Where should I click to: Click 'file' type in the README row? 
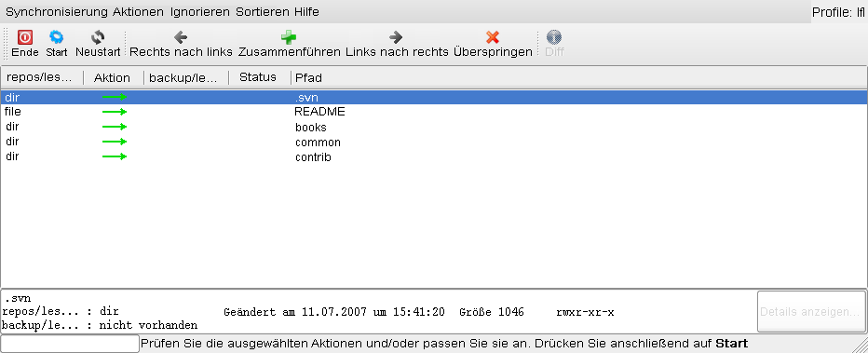click(x=13, y=112)
